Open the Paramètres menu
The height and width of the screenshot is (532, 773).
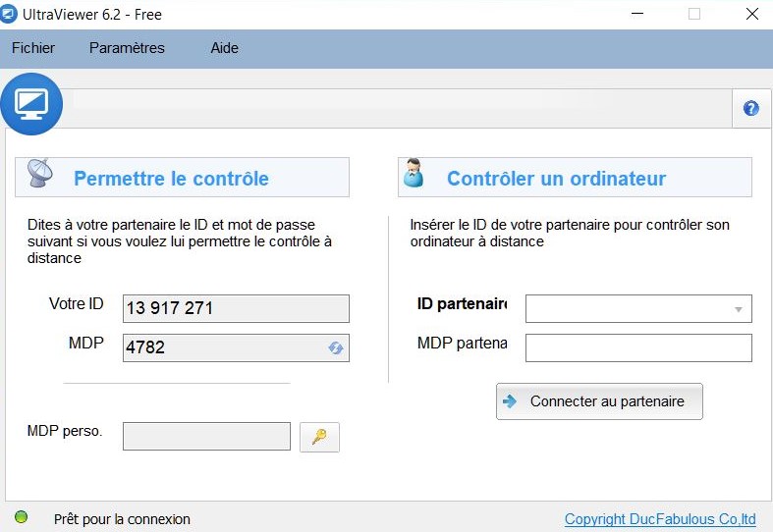click(127, 48)
